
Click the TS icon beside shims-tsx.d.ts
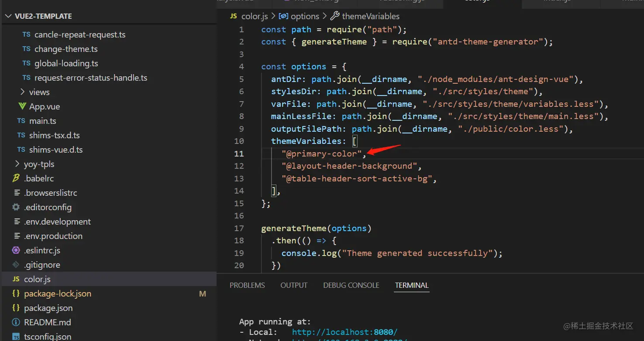21,135
